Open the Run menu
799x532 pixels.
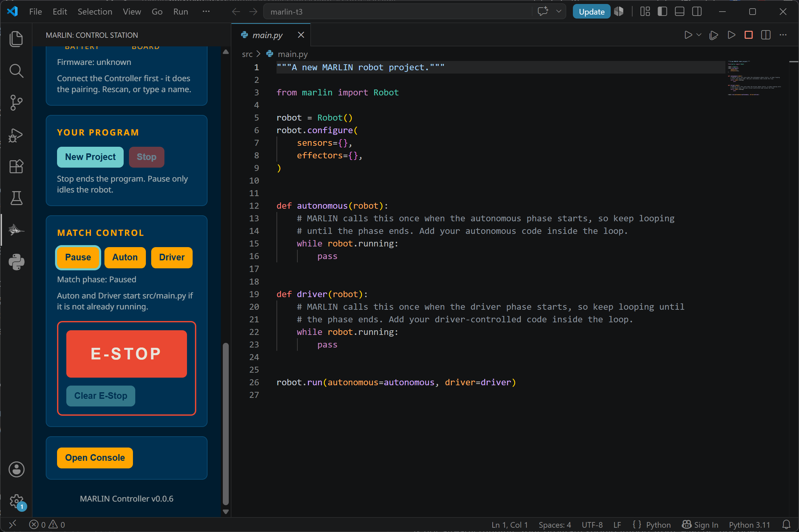(x=181, y=12)
